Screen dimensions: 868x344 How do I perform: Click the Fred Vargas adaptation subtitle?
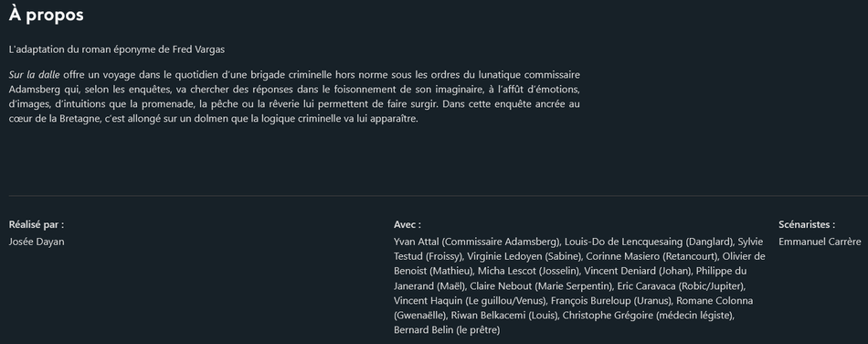click(x=117, y=49)
